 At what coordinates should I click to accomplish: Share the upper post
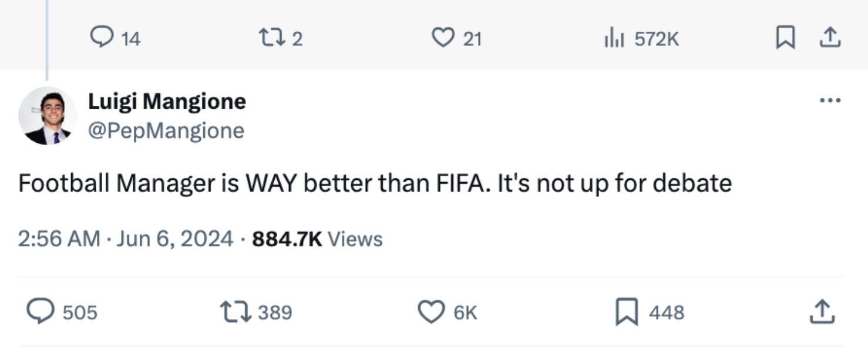click(830, 38)
